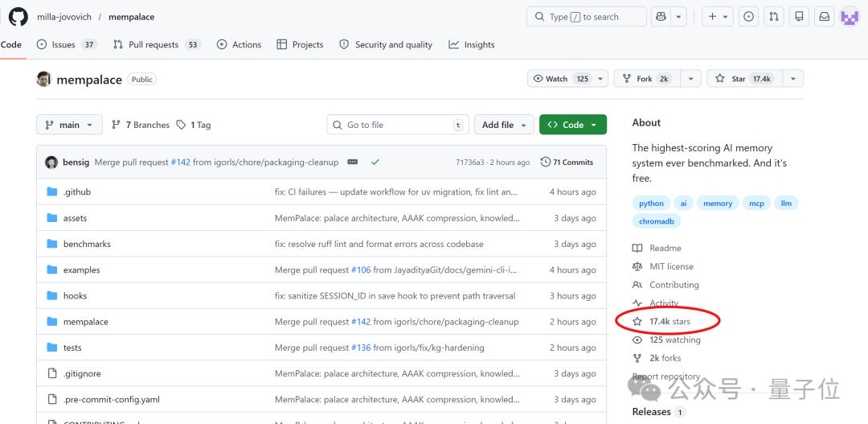This screenshot has height=424, width=868.
Task: Select the mcp topic tag
Action: (x=757, y=204)
